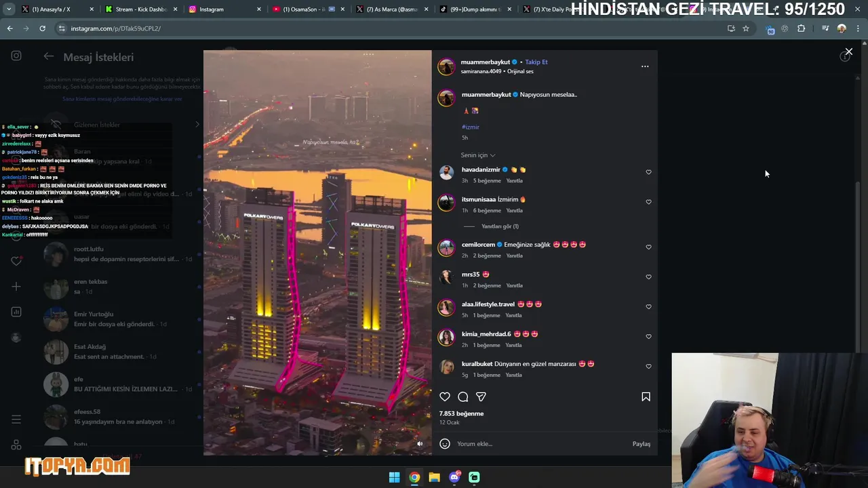Close the 'Anasayfa / X' tab
This screenshot has width=868, height=488.
point(92,9)
